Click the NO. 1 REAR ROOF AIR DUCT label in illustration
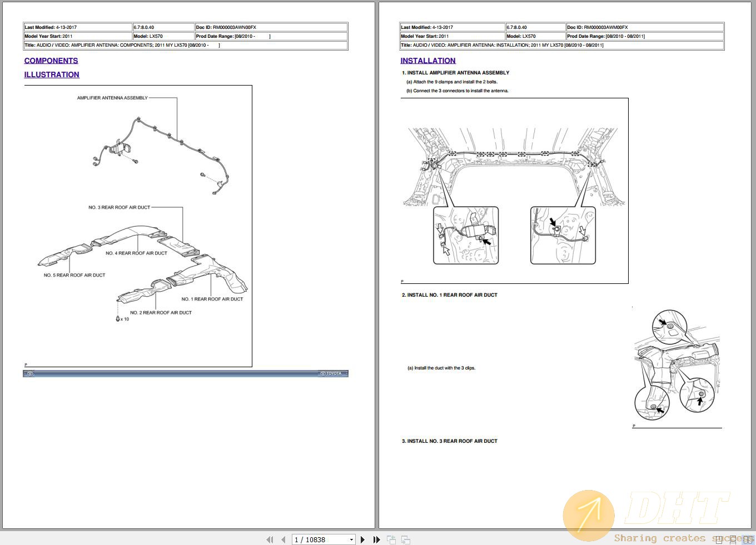 (x=212, y=299)
